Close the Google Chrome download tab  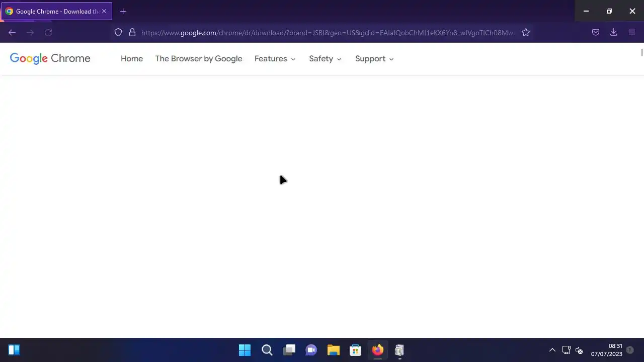click(x=104, y=11)
